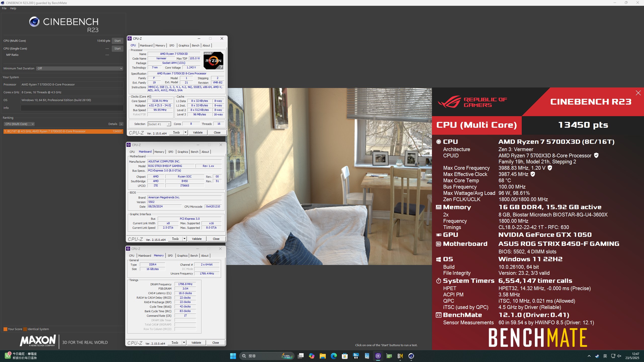Image resolution: width=644 pixels, height=362 pixels.
Task: Open Graphics tab in Motherboard CPU-Z window
Action: 183,152
